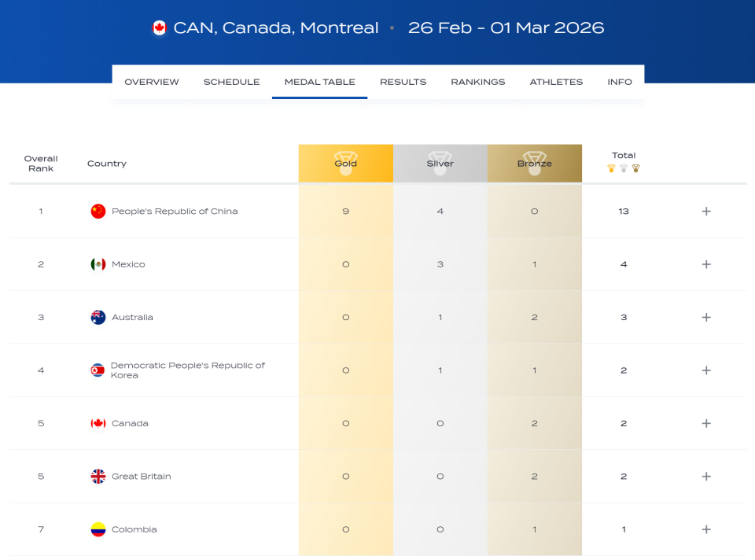This screenshot has height=560, width=755.
Task: Expand the Great Britain row details
Action: tap(706, 477)
